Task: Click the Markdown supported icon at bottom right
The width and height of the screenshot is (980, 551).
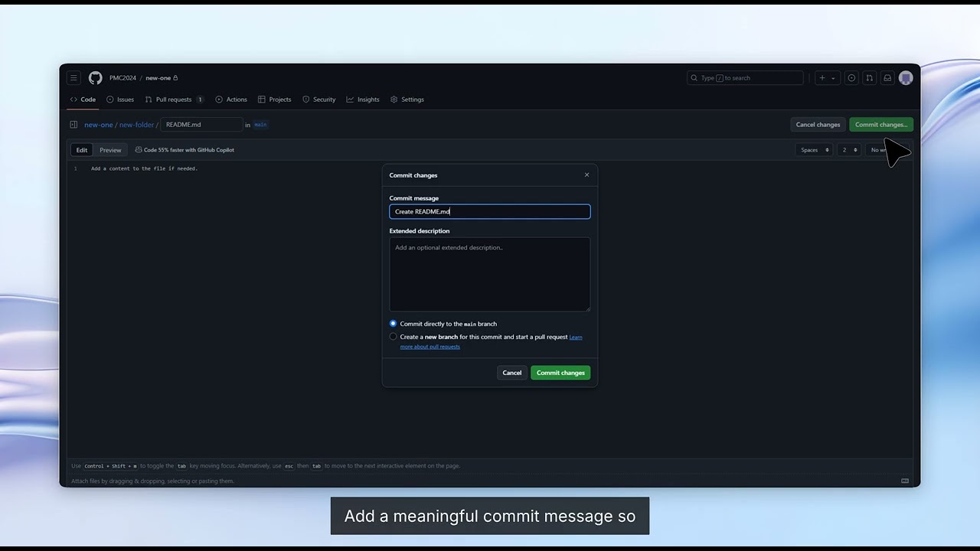Action: tap(905, 481)
